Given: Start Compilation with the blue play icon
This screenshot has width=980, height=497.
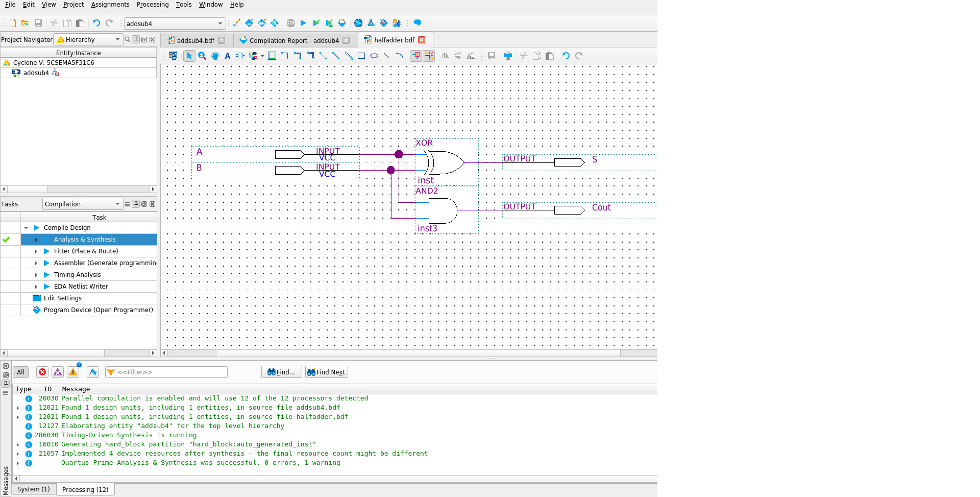Looking at the screenshot, I should [x=303, y=23].
